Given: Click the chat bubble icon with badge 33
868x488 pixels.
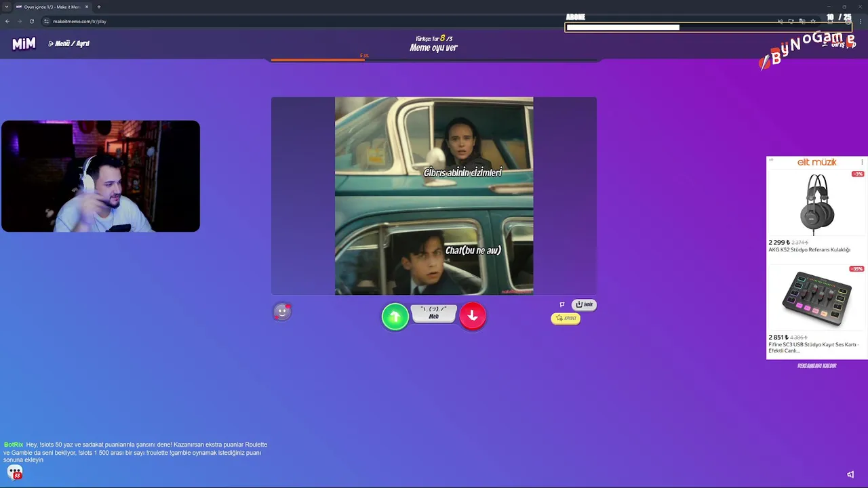Looking at the screenshot, I should coord(15,472).
